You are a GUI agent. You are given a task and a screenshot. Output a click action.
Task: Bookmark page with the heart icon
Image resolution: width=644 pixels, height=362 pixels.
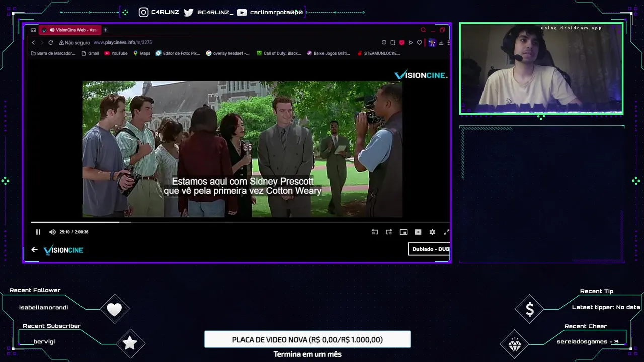coord(419,43)
